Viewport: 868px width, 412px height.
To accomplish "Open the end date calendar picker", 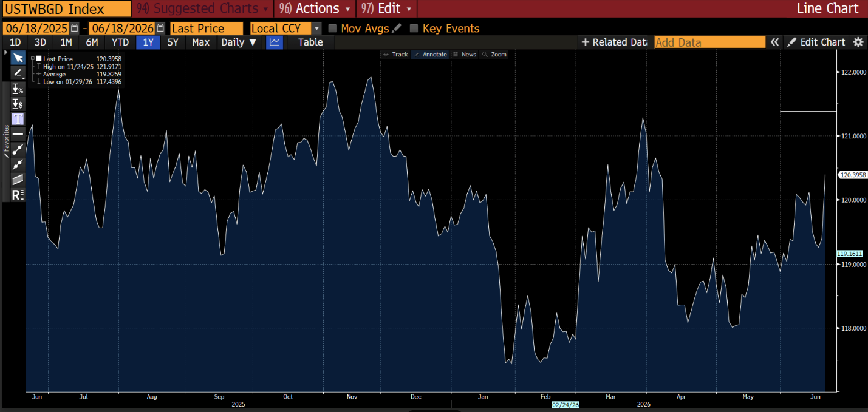I will (x=160, y=29).
